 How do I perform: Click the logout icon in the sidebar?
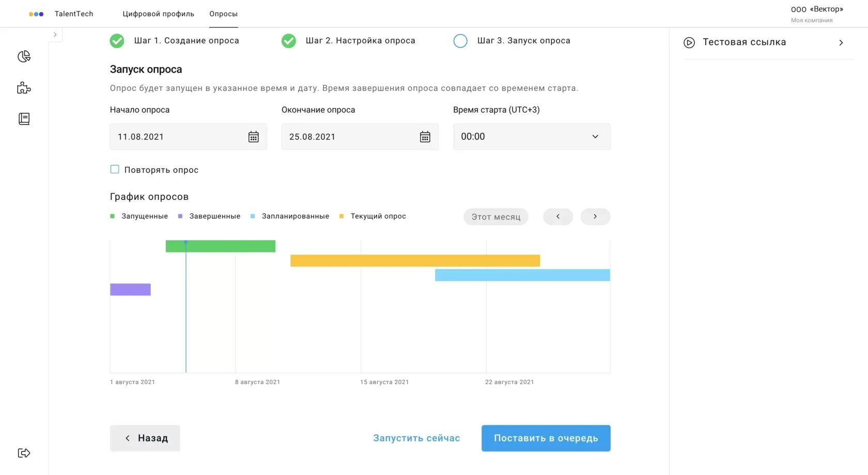(x=24, y=453)
